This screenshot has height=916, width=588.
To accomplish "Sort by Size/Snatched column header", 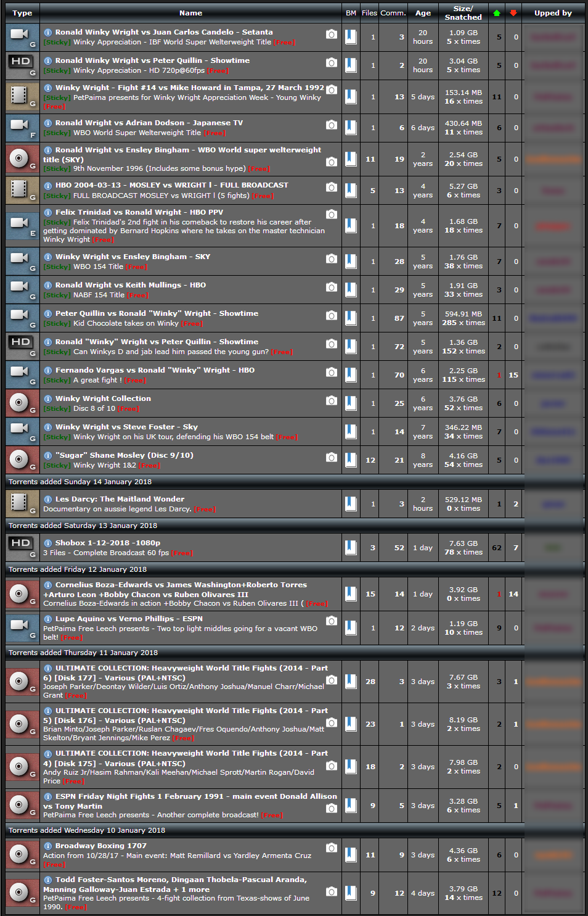I will click(x=463, y=13).
